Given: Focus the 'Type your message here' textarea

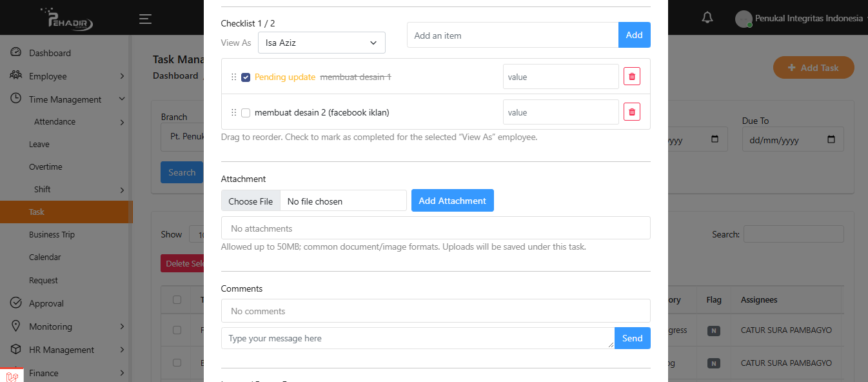Looking at the screenshot, I should [x=418, y=338].
